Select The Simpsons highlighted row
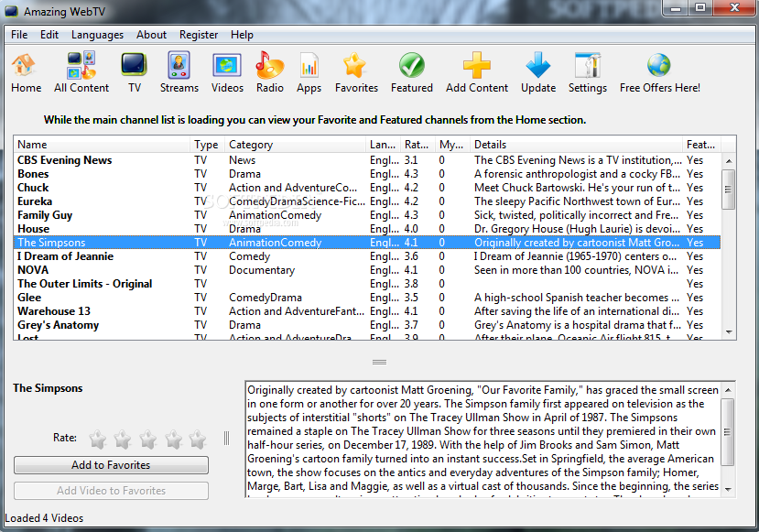Viewport: 759px width, 532px height. point(367,243)
